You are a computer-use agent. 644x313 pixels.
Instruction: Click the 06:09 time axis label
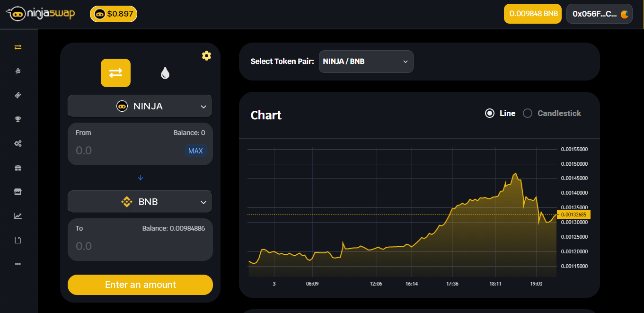point(312,284)
